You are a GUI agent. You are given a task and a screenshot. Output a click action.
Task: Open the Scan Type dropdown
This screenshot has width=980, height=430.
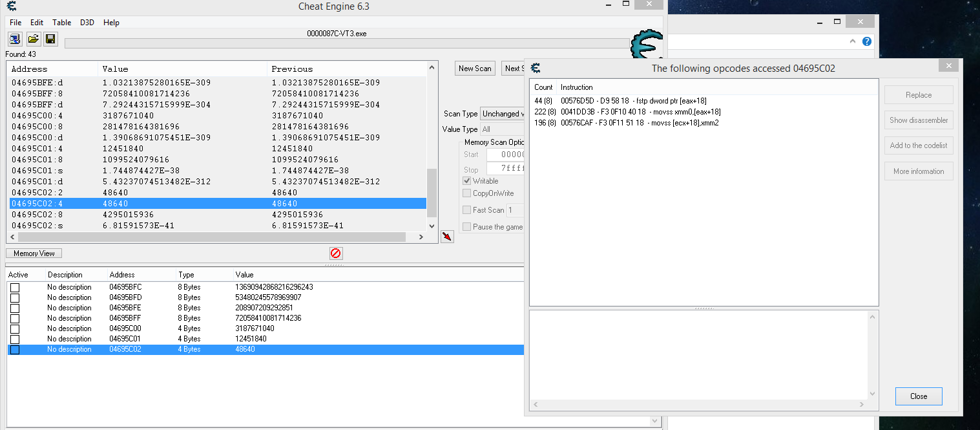point(502,114)
